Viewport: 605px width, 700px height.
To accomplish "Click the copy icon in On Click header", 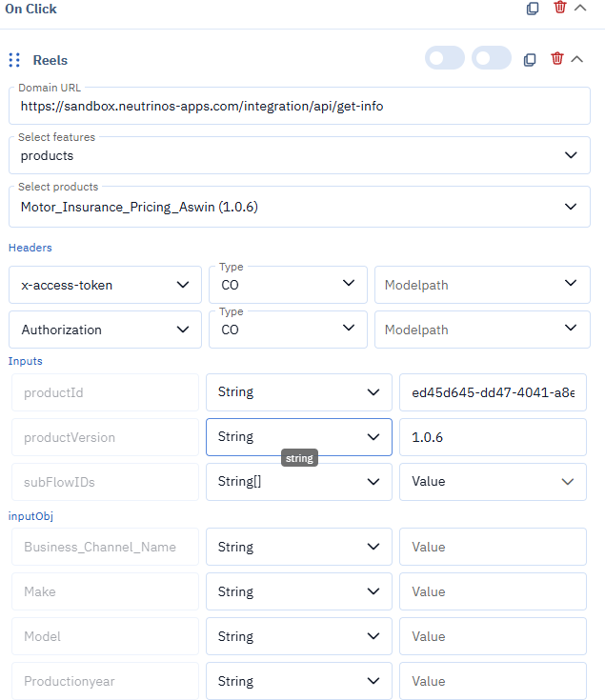I will click(x=533, y=9).
